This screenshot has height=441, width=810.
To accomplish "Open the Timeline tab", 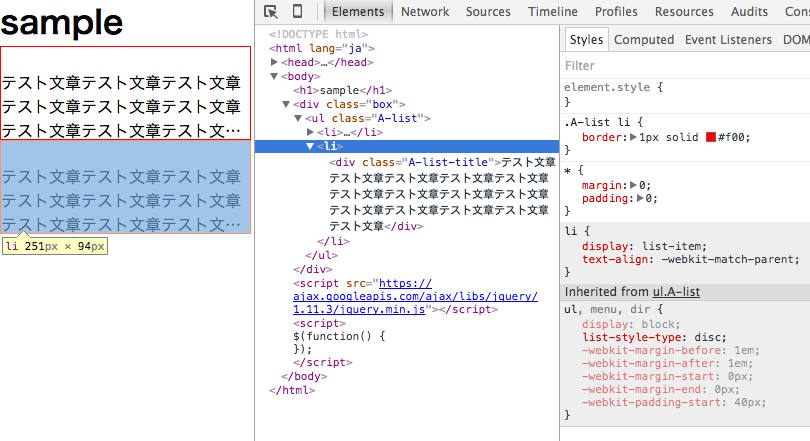I will point(552,11).
